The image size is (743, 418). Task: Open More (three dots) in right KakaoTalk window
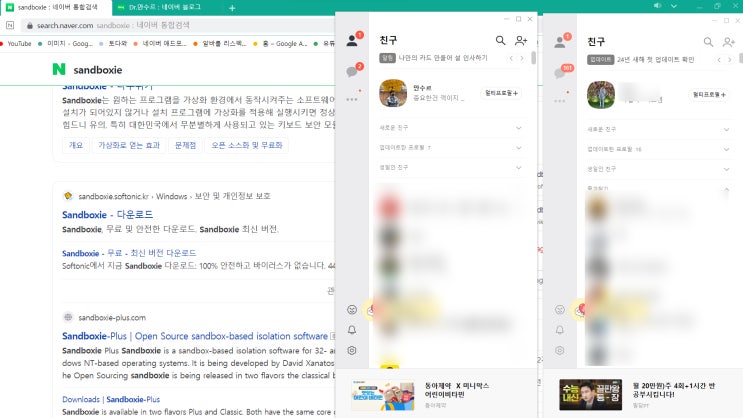tap(560, 101)
